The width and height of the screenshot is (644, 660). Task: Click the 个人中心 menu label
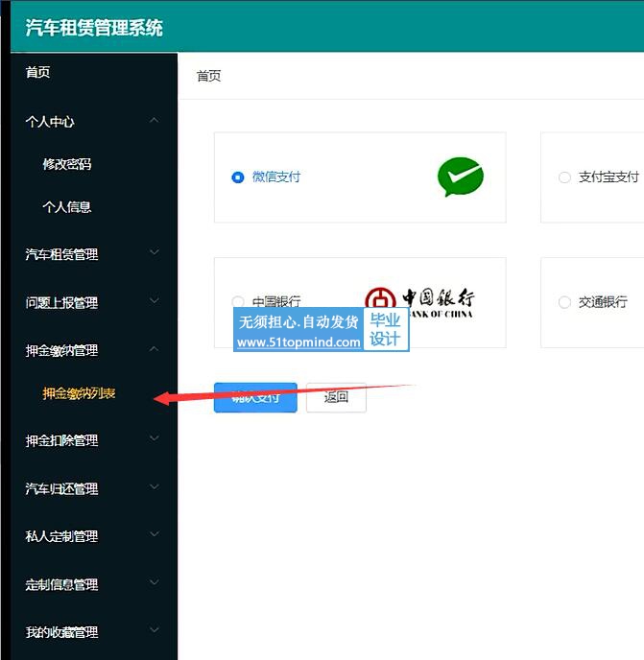[x=50, y=122]
